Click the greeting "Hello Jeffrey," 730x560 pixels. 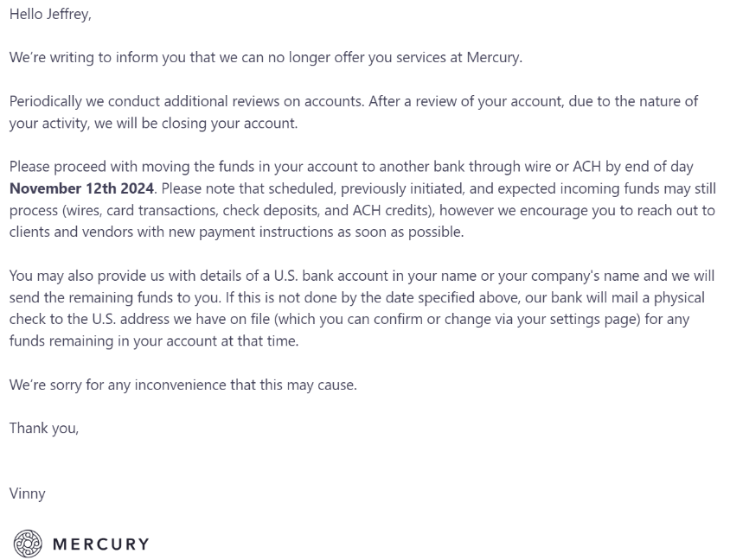pos(50,14)
